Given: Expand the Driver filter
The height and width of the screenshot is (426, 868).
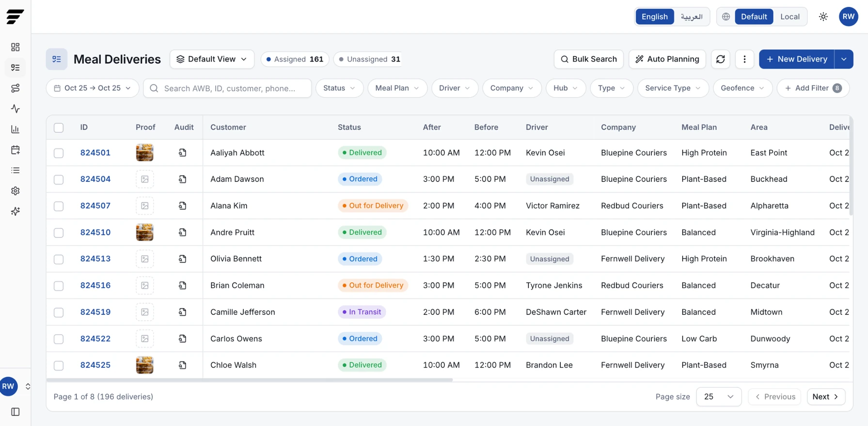Looking at the screenshot, I should pos(455,88).
